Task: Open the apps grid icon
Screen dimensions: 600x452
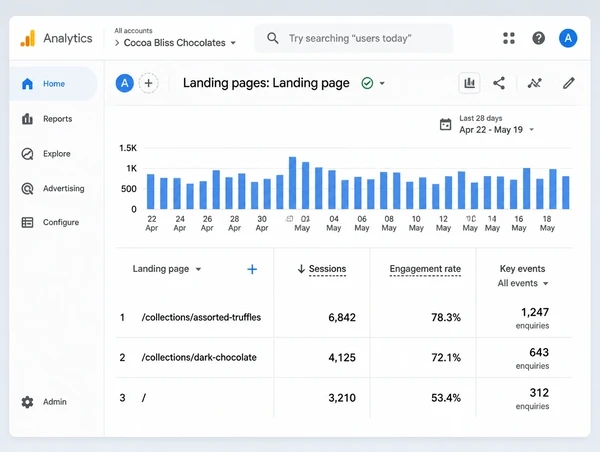Action: pos(509,38)
